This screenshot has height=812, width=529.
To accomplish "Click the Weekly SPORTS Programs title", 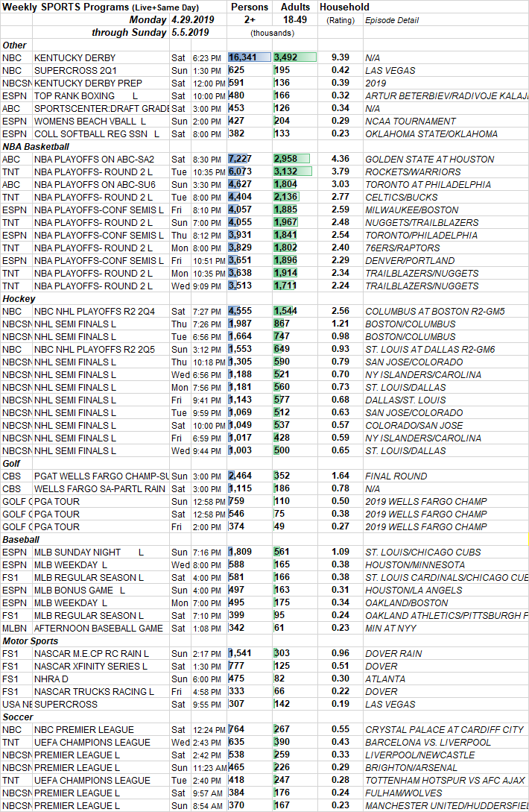I will pyautogui.click(x=101, y=7).
